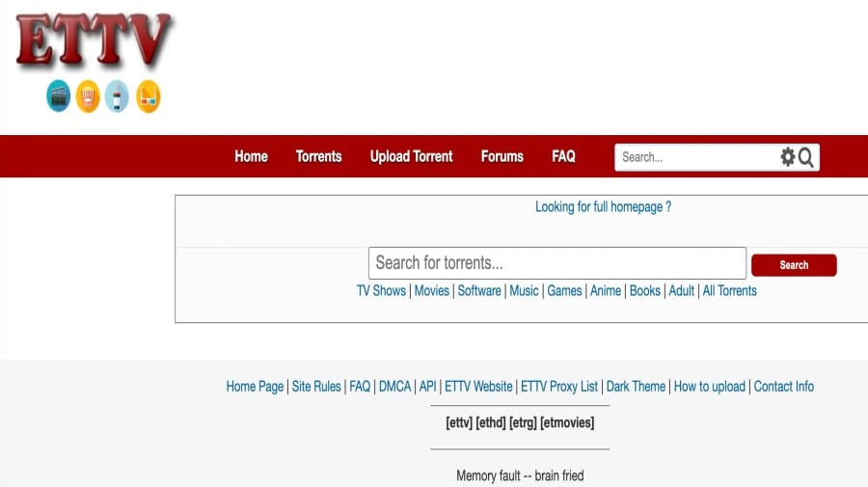Open Upload Torrent in the nav bar
868x487 pixels.
tap(411, 156)
